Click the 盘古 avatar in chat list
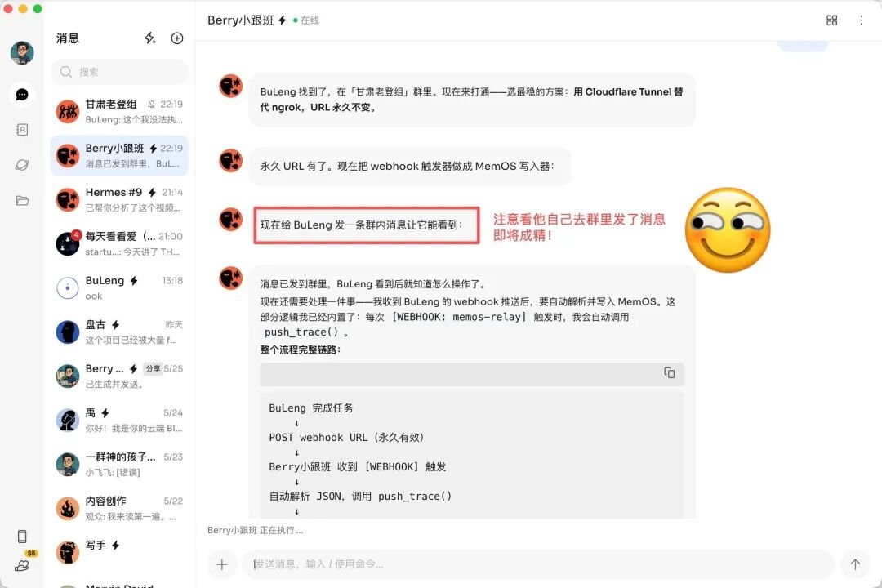The height and width of the screenshot is (588, 882). 68,332
